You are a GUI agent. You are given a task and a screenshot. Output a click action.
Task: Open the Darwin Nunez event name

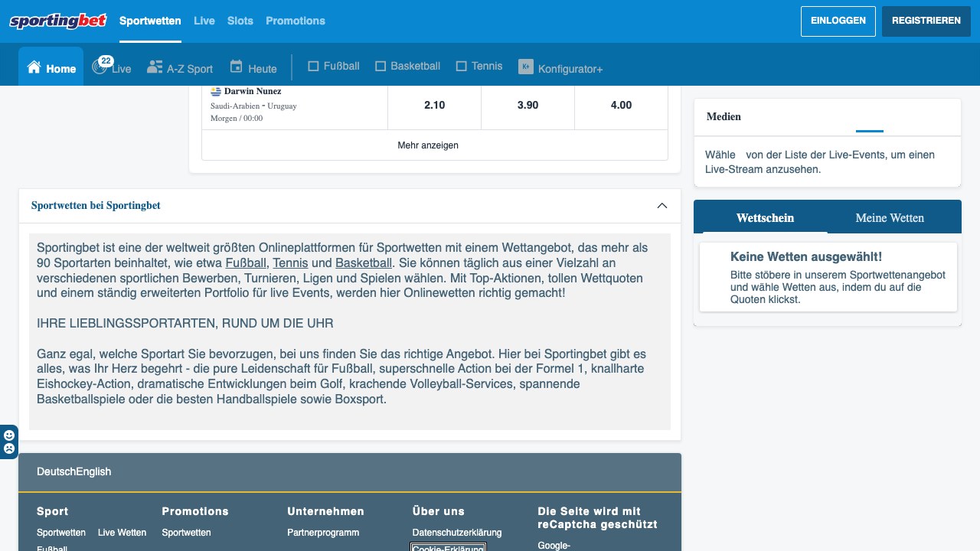pos(253,91)
